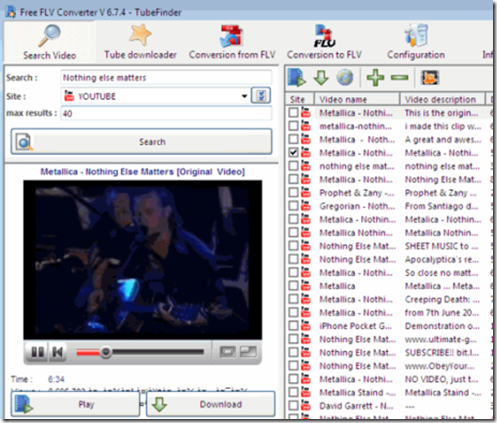Viewport: 497px width, 423px height.
Task: Check the David Garrett row checkbox
Action: coord(293,406)
